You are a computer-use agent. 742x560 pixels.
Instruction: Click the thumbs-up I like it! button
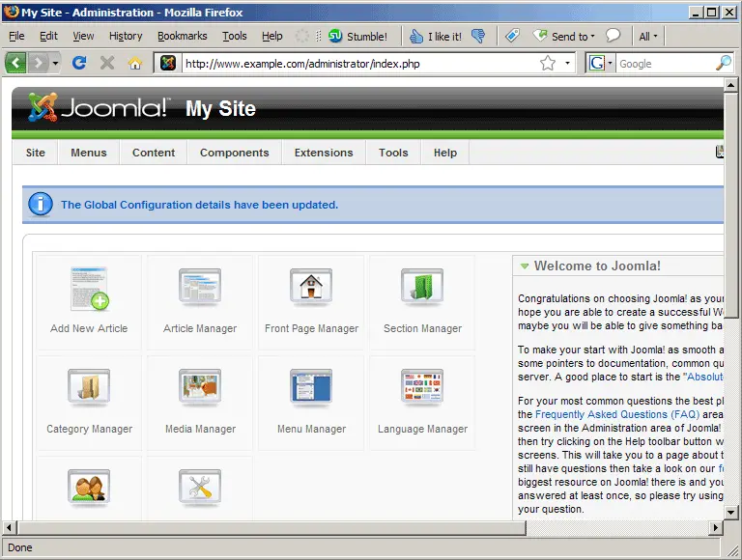coord(436,37)
